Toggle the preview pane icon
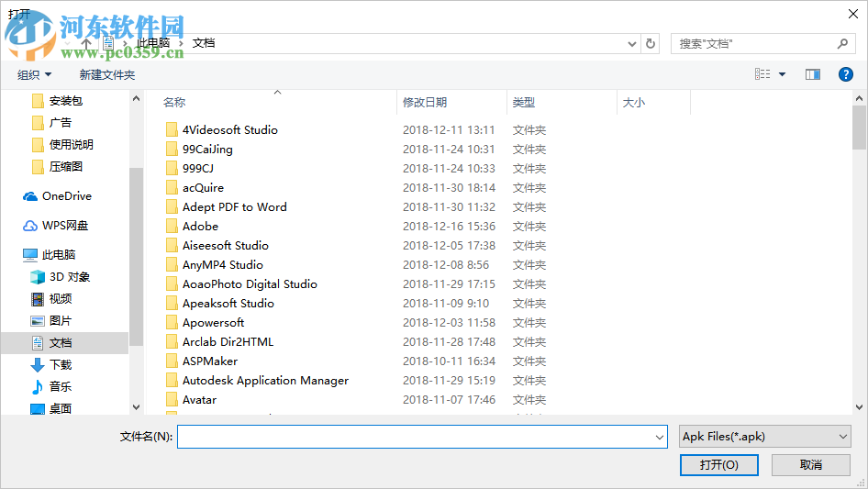 coord(813,74)
